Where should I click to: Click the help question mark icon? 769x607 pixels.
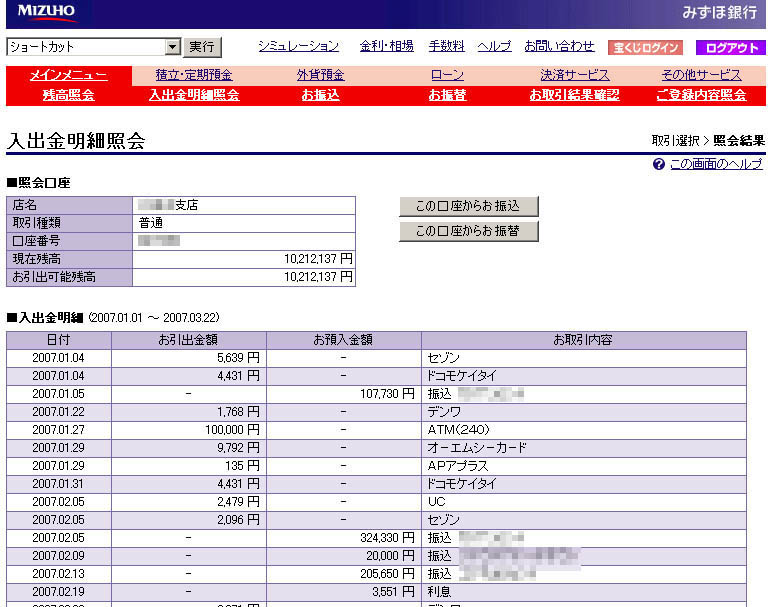click(x=658, y=164)
